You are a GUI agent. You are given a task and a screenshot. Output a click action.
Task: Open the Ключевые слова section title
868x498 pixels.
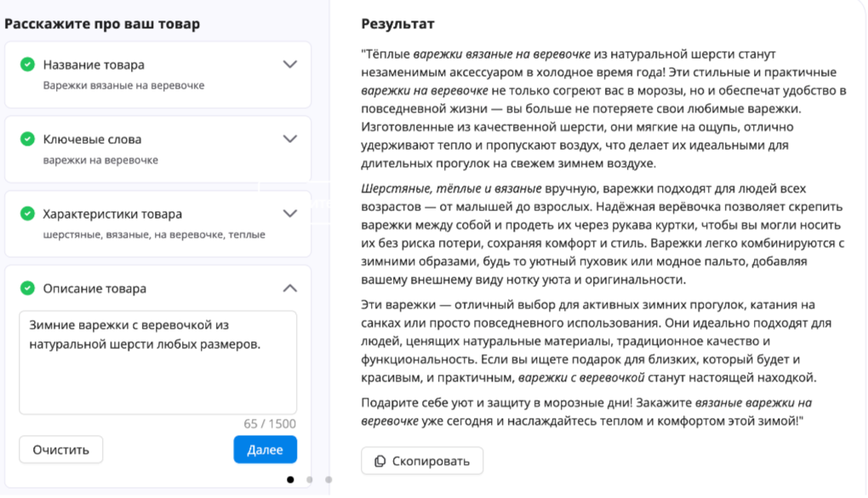click(x=92, y=139)
